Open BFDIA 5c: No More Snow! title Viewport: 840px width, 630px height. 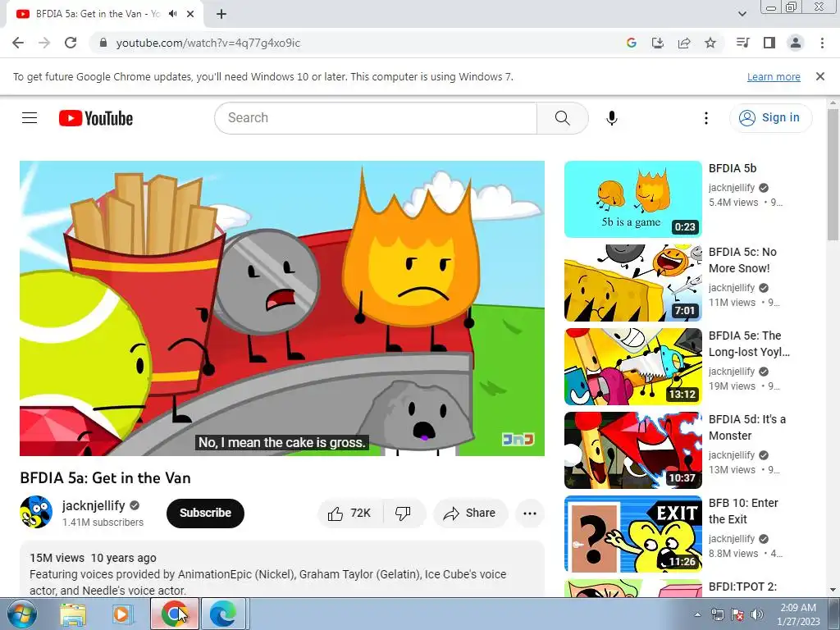[742, 260]
